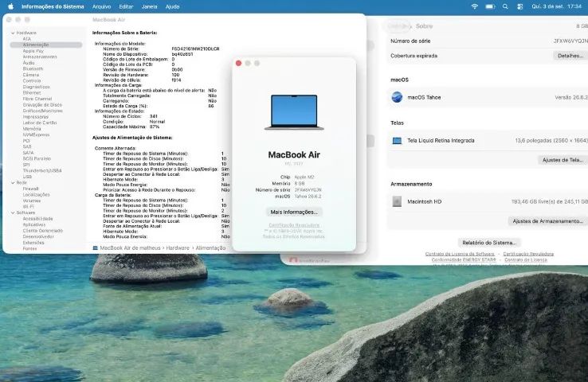Click the Mais Informações button
This screenshot has width=588, height=382.
coord(294,212)
